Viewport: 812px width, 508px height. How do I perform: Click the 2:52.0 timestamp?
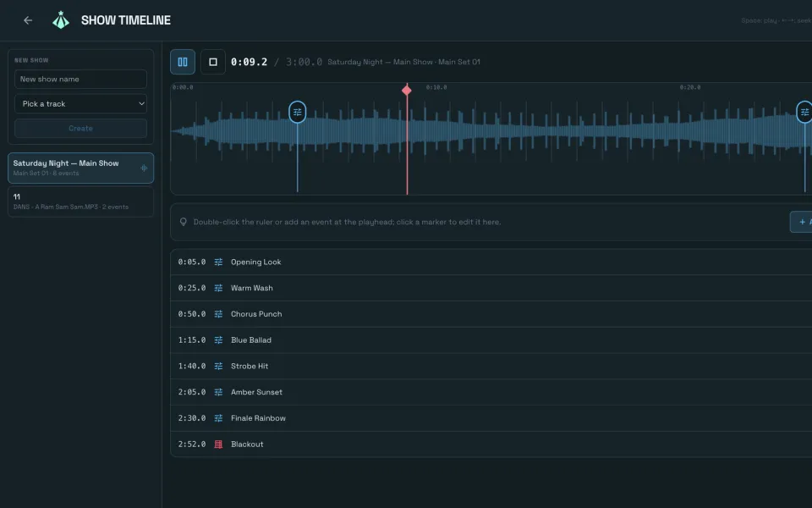(192, 444)
